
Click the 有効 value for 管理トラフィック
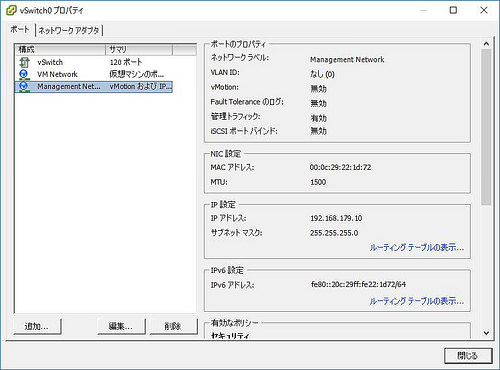click(x=318, y=118)
